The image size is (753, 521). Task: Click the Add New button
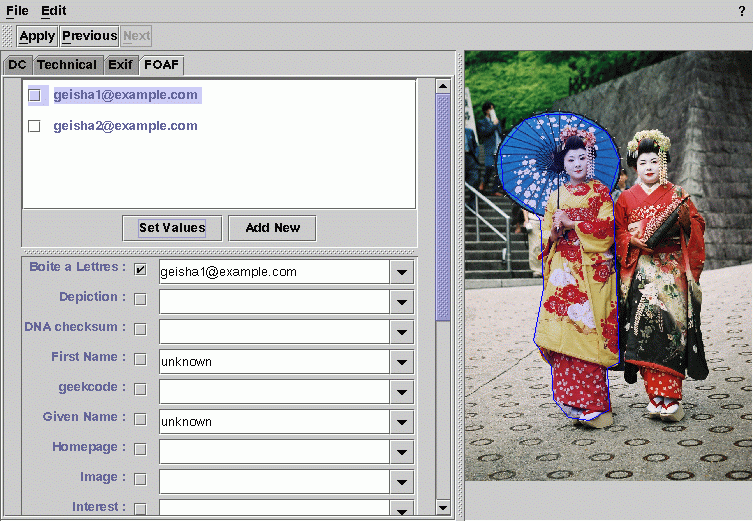[272, 228]
